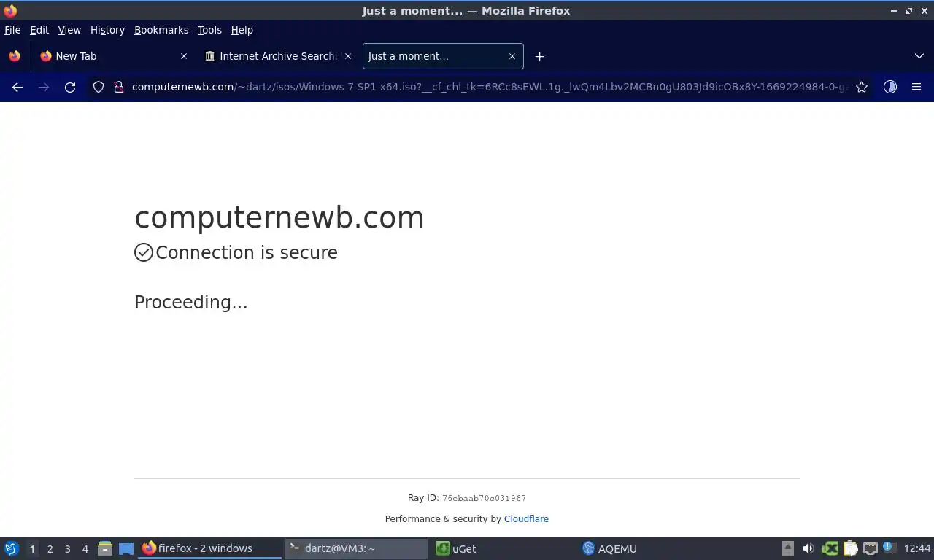The height and width of the screenshot is (560, 934).
Task: Close the Internet Archive Search tab
Action: 348,56
